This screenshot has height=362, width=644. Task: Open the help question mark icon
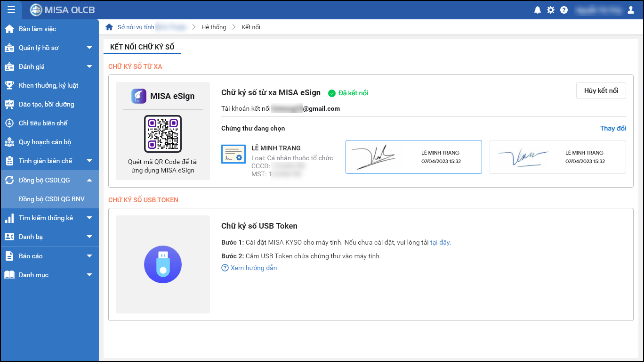coord(563,10)
